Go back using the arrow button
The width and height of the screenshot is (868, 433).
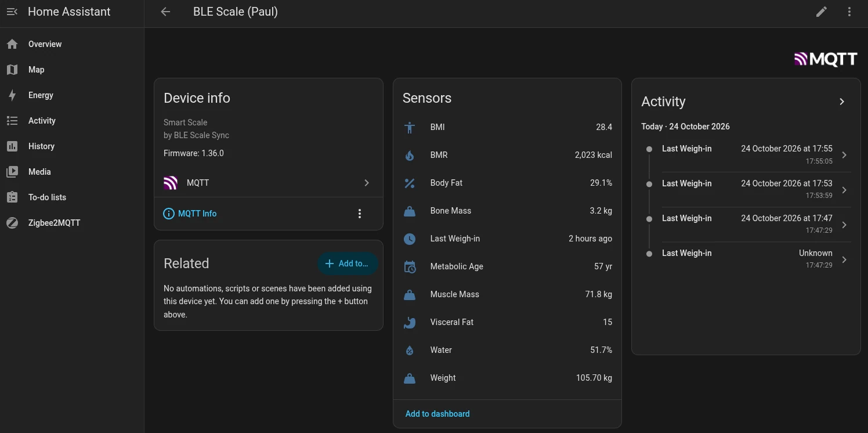pos(165,12)
